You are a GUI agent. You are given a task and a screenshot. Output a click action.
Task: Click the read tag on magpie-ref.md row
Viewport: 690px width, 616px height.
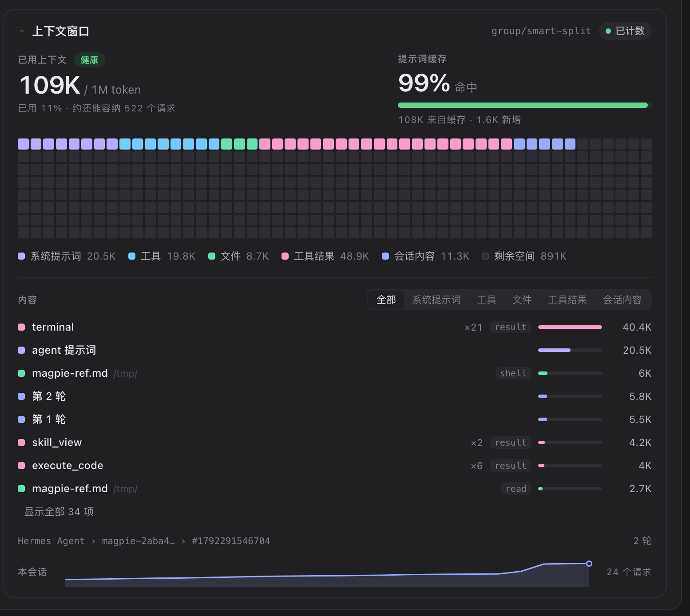[x=516, y=489]
